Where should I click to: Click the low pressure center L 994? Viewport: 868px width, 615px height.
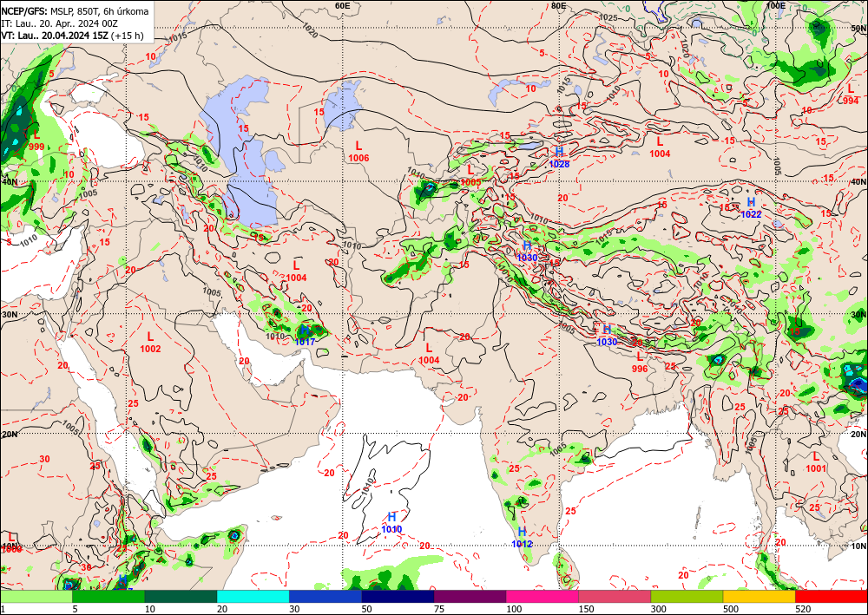point(851,94)
